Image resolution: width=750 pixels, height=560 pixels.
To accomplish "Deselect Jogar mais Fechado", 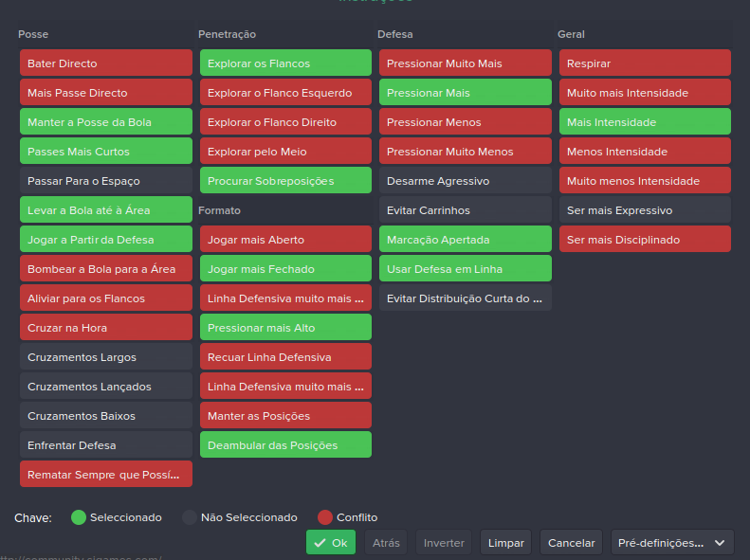I will [285, 268].
